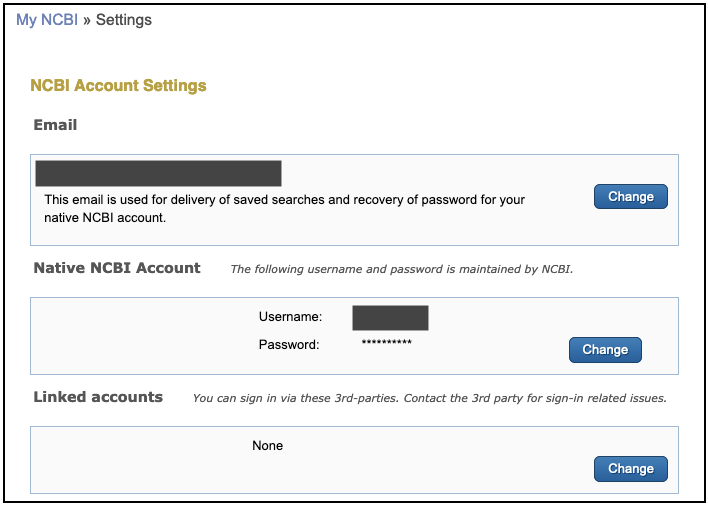Click the redacted username value
This screenshot has width=708, height=505.
pyautogui.click(x=390, y=318)
